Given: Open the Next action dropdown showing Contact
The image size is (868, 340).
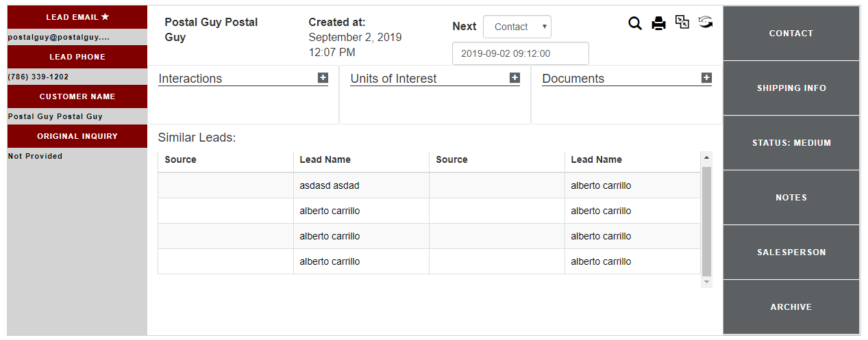Looking at the screenshot, I should point(517,27).
